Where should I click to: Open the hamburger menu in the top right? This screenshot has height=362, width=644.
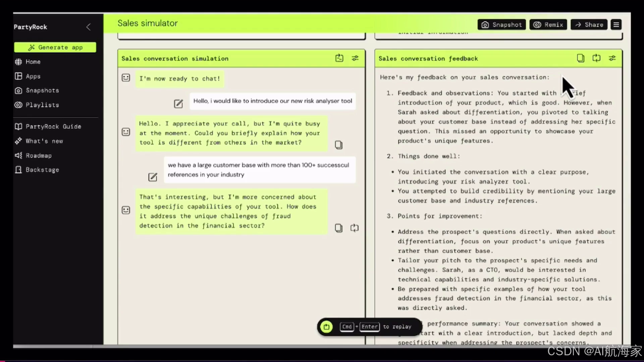pos(616,25)
